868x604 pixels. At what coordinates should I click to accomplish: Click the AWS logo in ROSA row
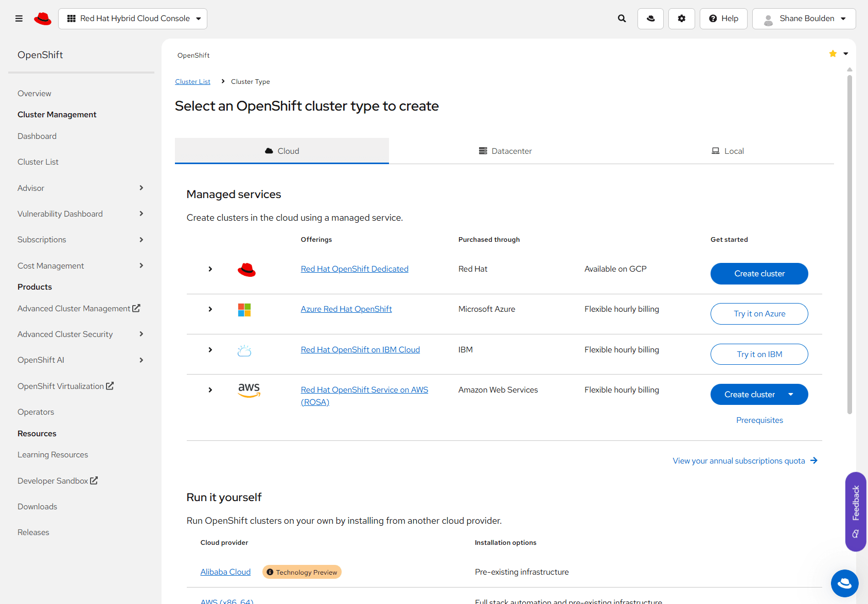pos(249,390)
